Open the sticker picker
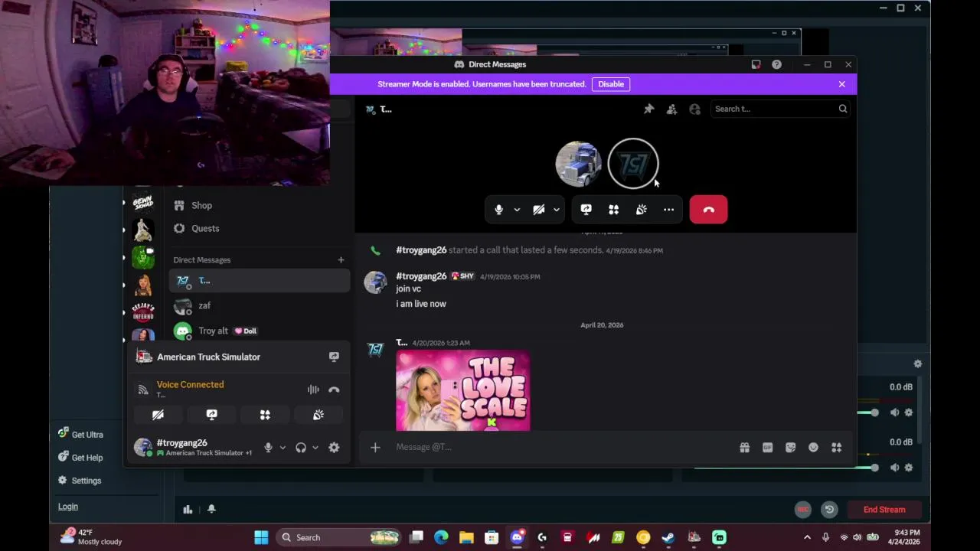Image resolution: width=980 pixels, height=551 pixels. (790, 448)
